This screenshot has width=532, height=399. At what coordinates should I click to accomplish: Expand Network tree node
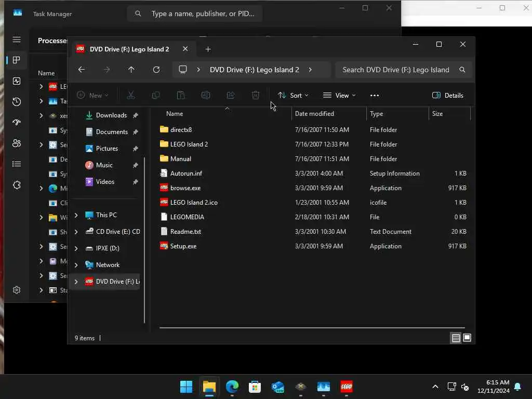[x=76, y=265]
